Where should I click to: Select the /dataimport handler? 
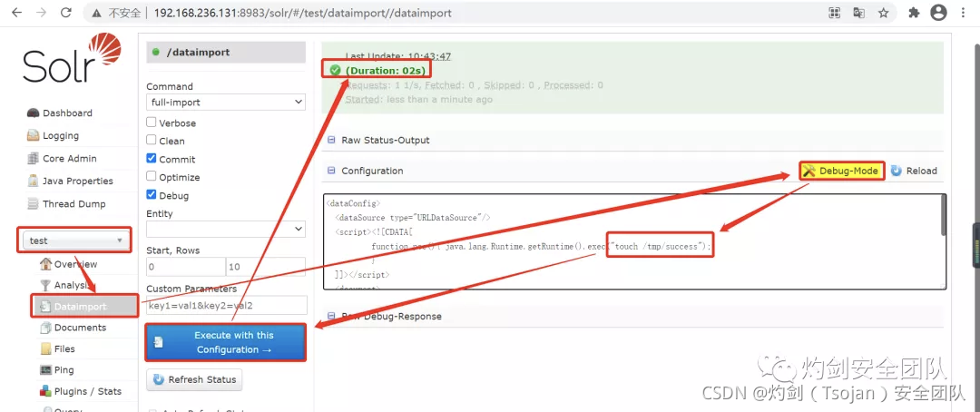click(226, 53)
